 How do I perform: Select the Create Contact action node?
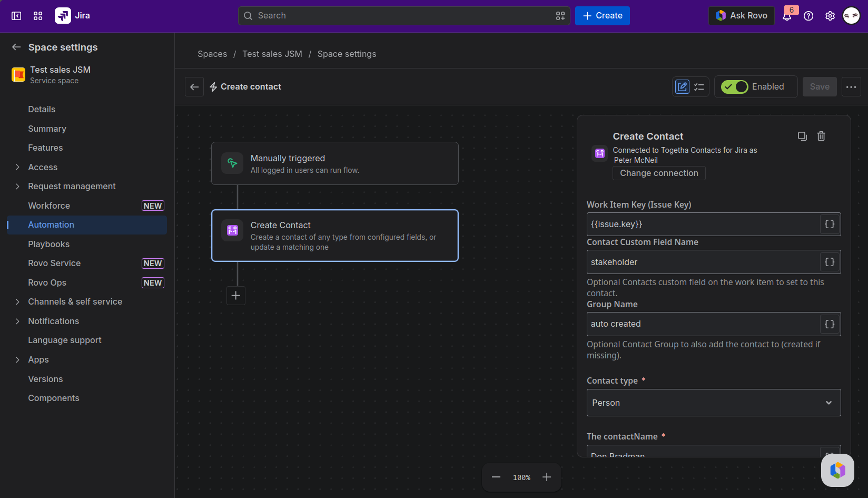335,236
